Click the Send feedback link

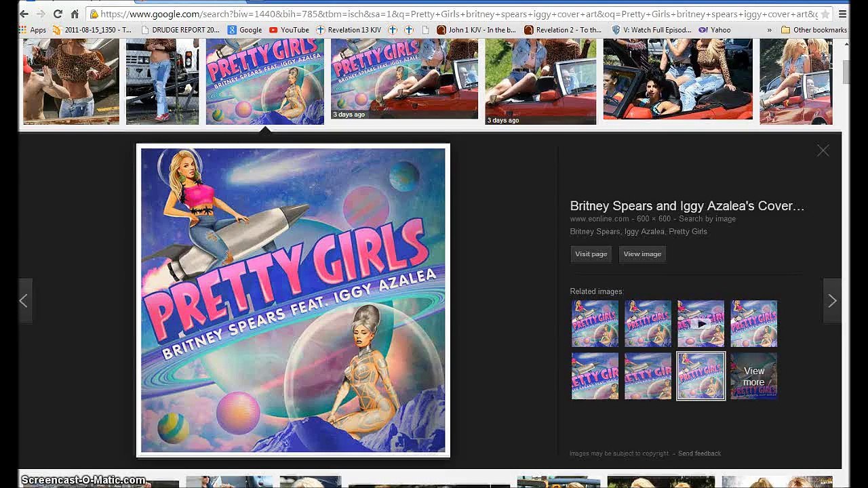tap(699, 453)
